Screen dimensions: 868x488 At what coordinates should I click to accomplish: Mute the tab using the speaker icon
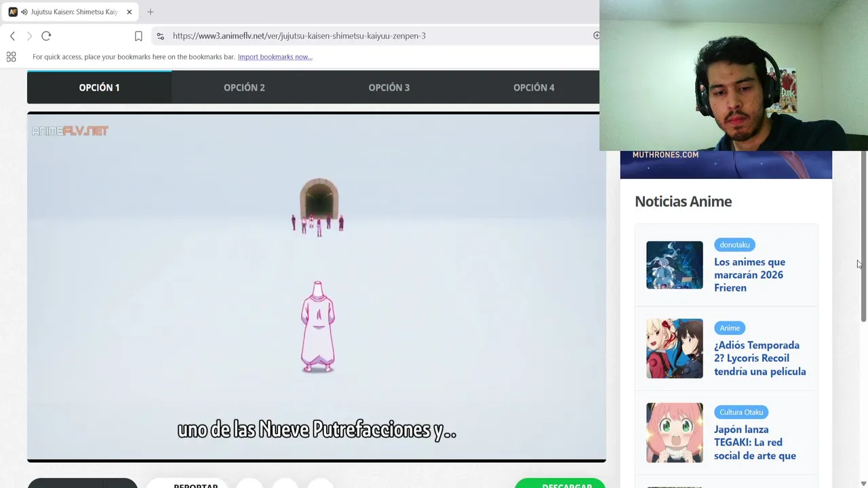pos(24,12)
